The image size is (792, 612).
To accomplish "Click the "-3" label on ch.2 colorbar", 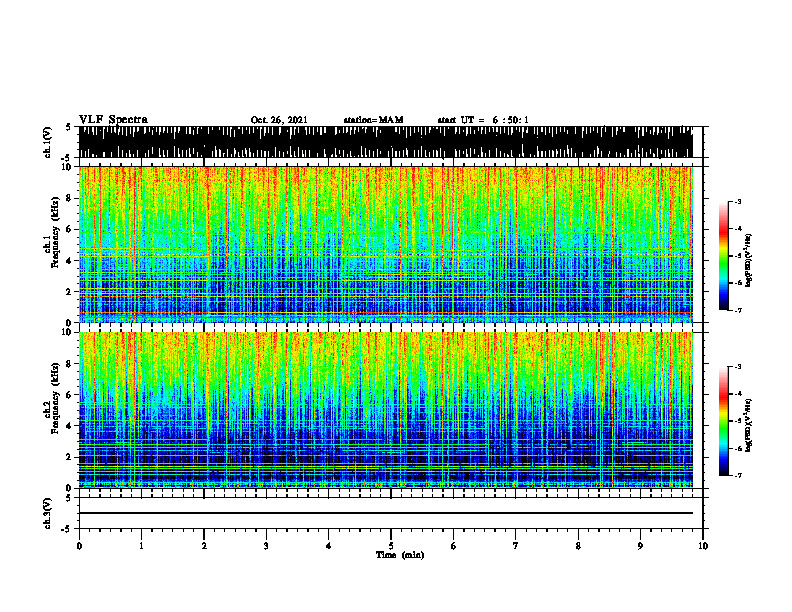I will pyautogui.click(x=738, y=367).
